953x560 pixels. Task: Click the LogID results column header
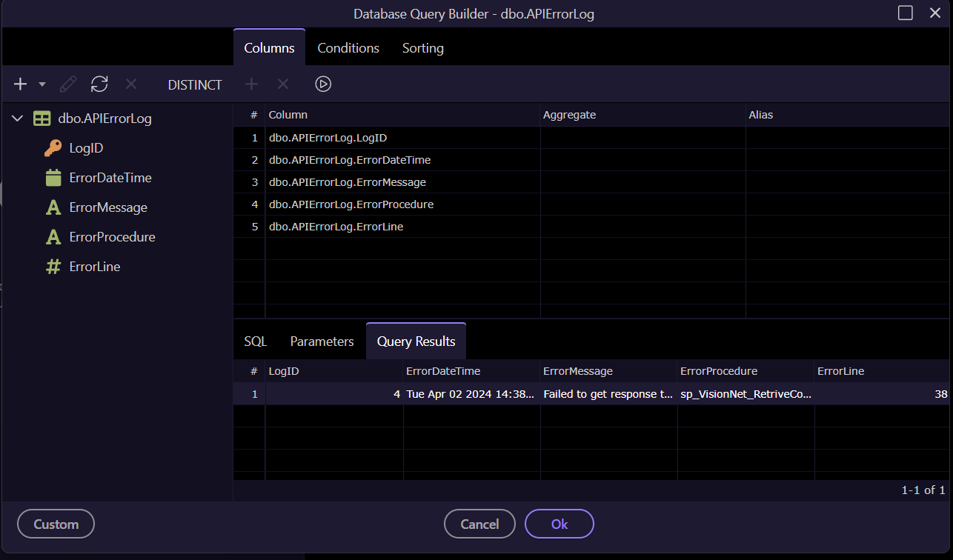pos(334,371)
